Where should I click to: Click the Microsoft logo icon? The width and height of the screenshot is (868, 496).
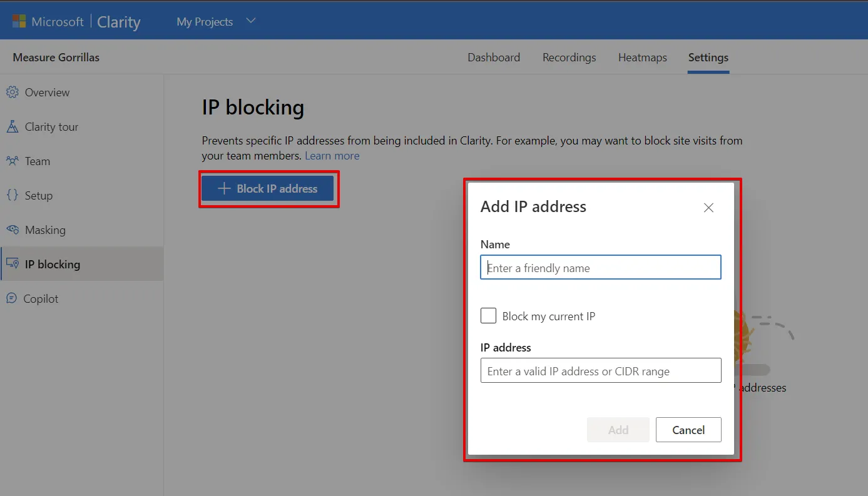click(x=19, y=21)
